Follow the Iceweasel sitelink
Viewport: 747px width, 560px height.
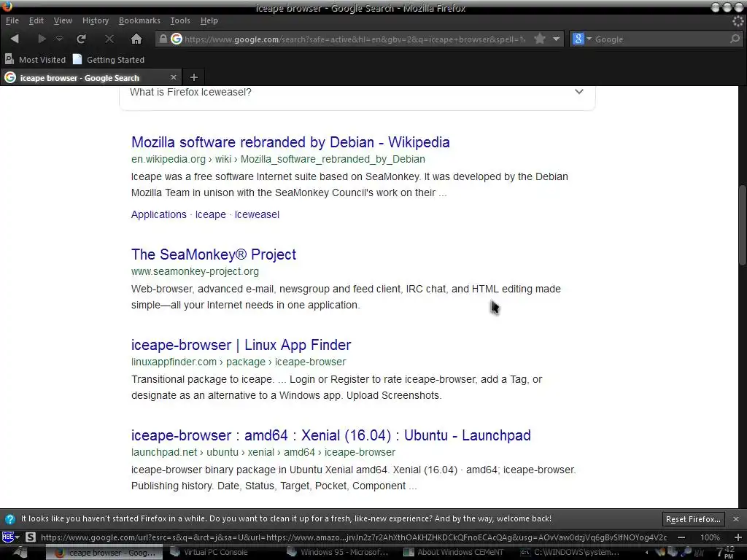click(257, 214)
